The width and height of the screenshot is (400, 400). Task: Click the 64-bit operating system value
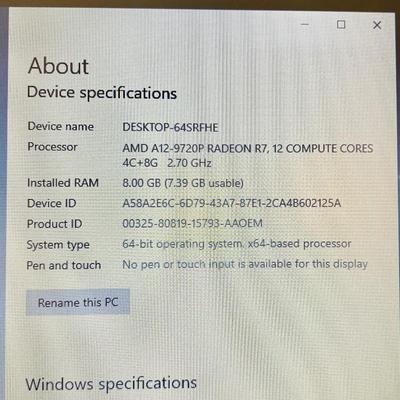pyautogui.click(x=237, y=244)
